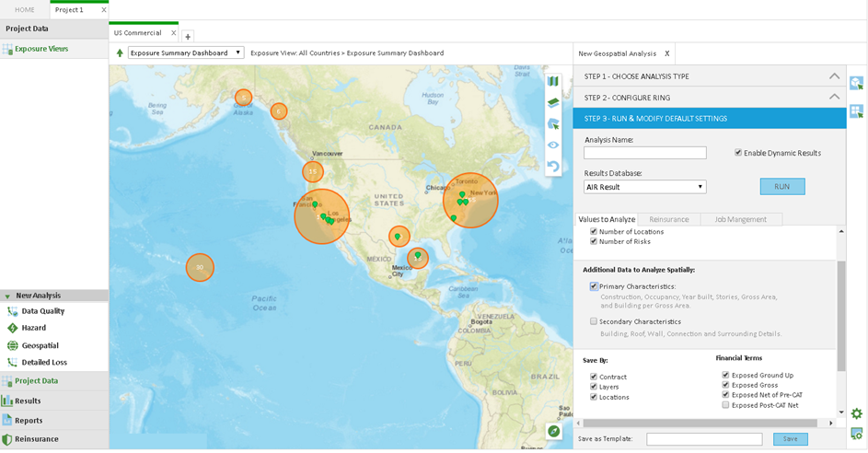
Task: Click the green up arrow beside dashboard dropdown
Action: point(120,53)
